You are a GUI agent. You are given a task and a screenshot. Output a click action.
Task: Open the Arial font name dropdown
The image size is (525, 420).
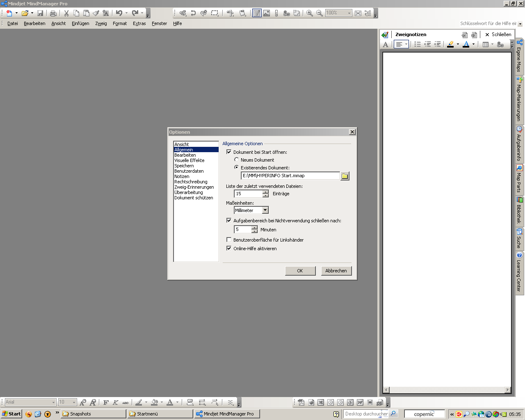(x=53, y=402)
